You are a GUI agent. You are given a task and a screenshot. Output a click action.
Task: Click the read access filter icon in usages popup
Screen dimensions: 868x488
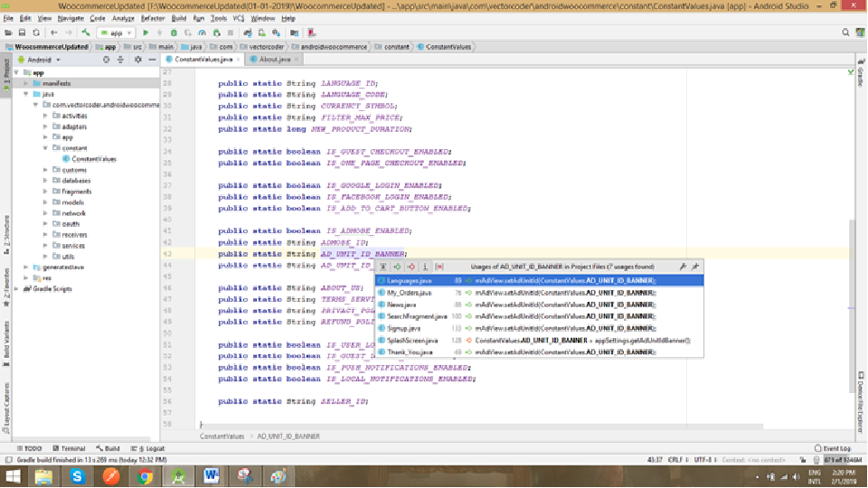coord(398,267)
